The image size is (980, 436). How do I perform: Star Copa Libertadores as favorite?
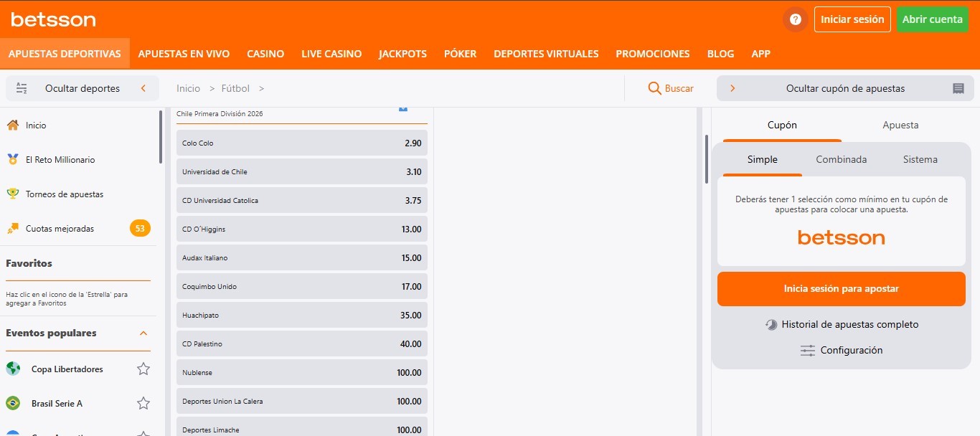click(143, 369)
